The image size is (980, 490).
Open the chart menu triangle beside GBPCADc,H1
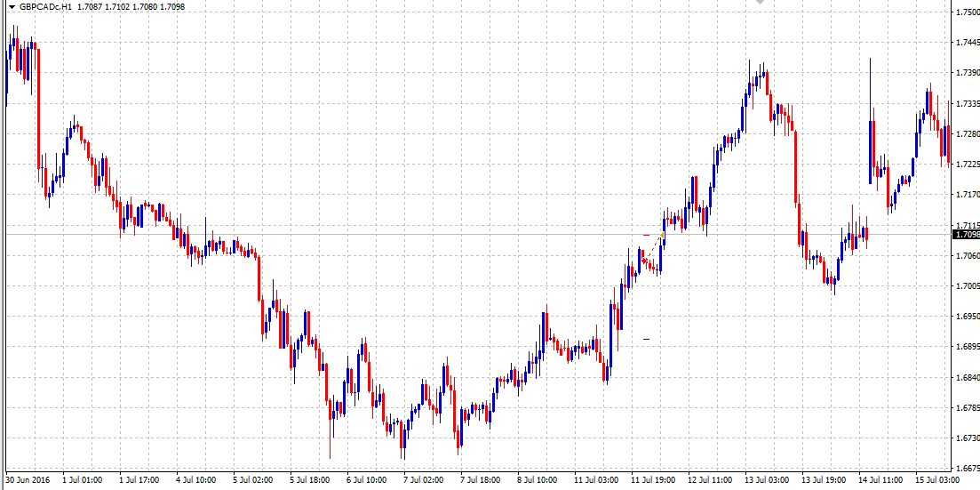tap(12, 6)
